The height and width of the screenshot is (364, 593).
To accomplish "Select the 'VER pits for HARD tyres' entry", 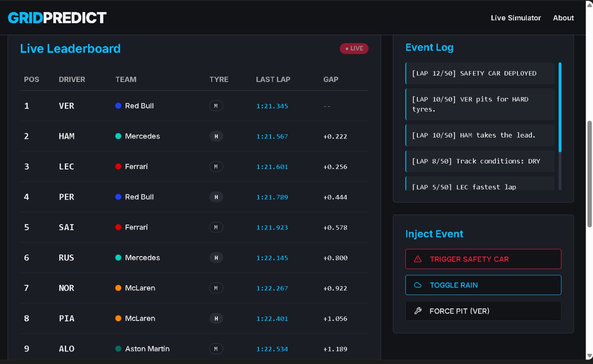I will coord(480,104).
